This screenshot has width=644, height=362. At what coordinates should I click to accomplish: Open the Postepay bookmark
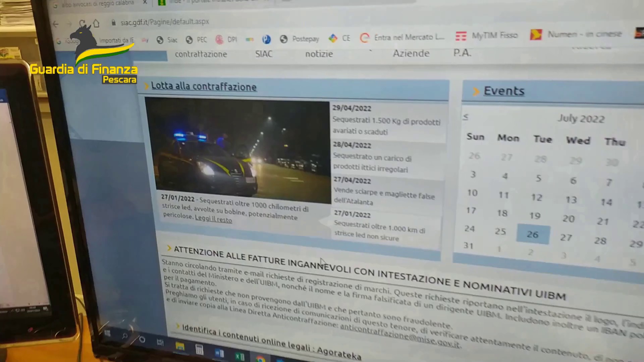pos(299,39)
